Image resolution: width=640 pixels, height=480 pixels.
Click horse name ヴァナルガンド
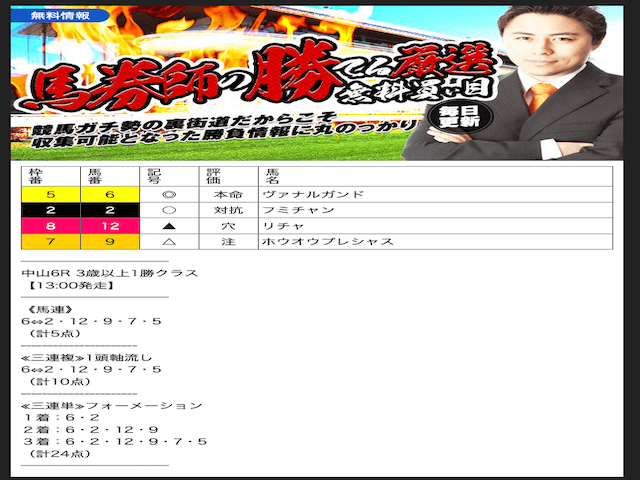click(298, 194)
